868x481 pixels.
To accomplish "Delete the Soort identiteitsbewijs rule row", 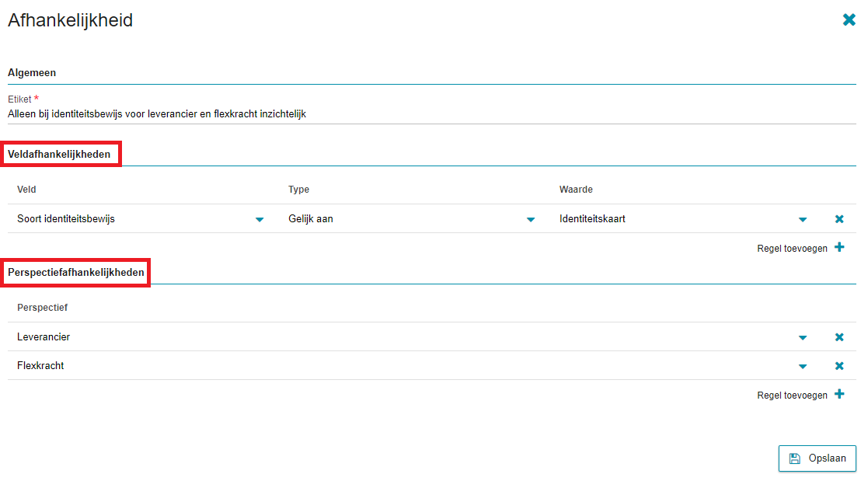I will point(839,219).
